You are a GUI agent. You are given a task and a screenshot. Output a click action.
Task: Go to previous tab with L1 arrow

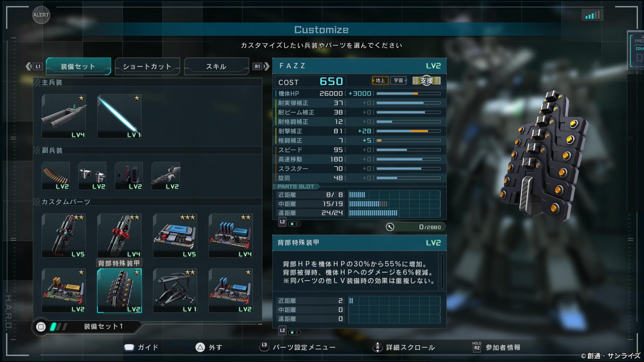pyautogui.click(x=34, y=67)
